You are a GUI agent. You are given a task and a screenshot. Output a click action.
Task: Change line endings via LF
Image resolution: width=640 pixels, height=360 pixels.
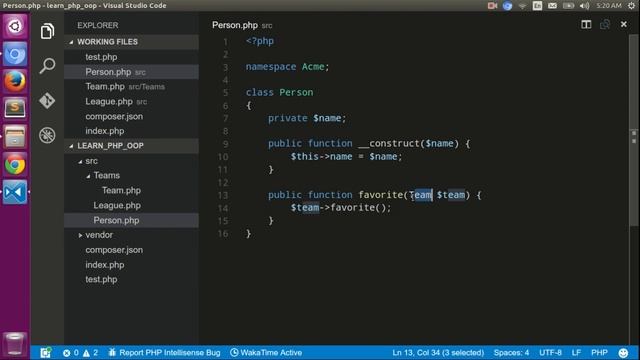576,353
